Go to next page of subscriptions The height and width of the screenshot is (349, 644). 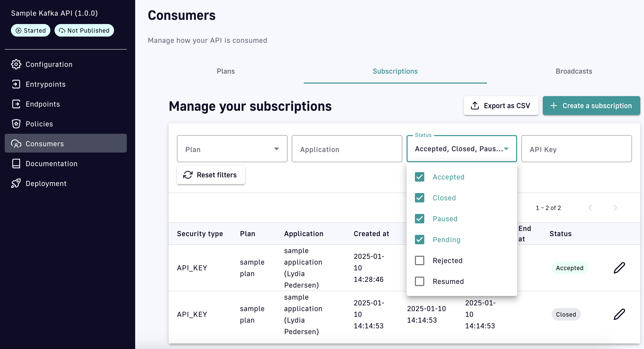(x=615, y=208)
